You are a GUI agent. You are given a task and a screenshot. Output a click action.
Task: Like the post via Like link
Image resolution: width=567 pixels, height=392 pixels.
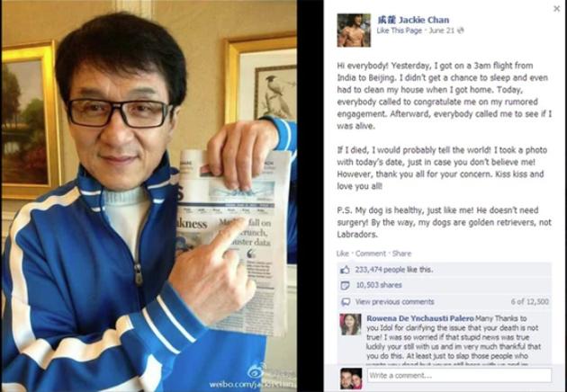pyautogui.click(x=342, y=254)
